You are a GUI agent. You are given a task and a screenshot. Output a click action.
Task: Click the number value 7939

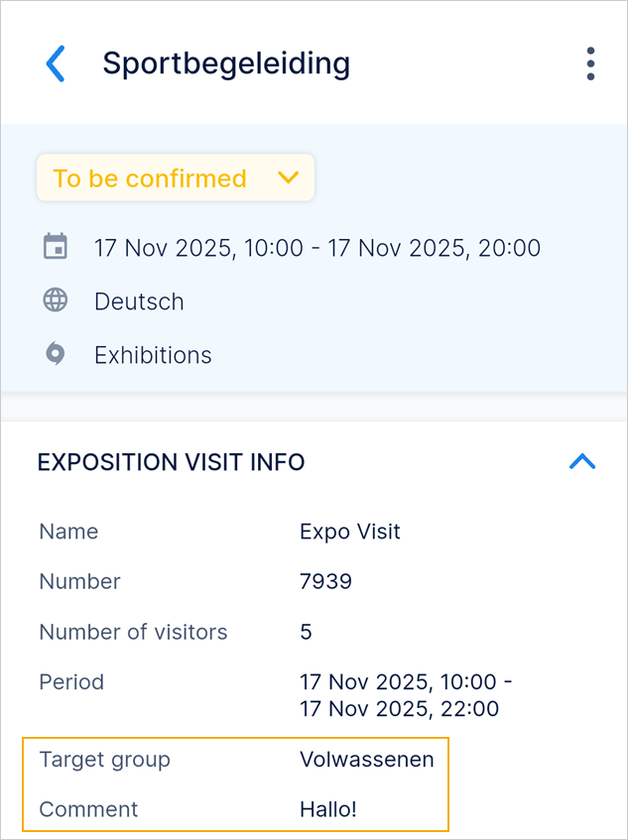[325, 581]
